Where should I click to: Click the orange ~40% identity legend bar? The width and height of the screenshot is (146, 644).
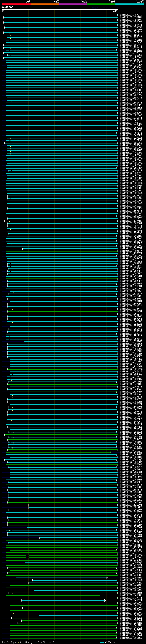point(45,4)
